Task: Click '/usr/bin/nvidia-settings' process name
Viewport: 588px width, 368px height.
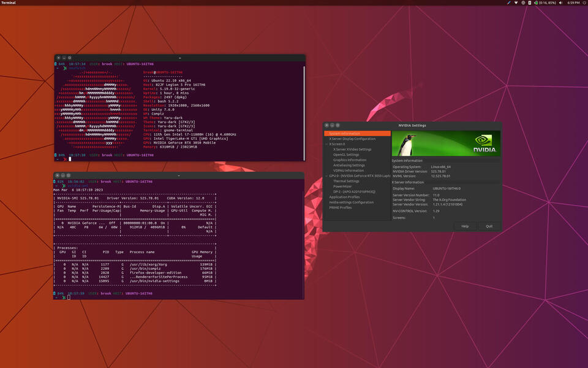Action: point(154,280)
